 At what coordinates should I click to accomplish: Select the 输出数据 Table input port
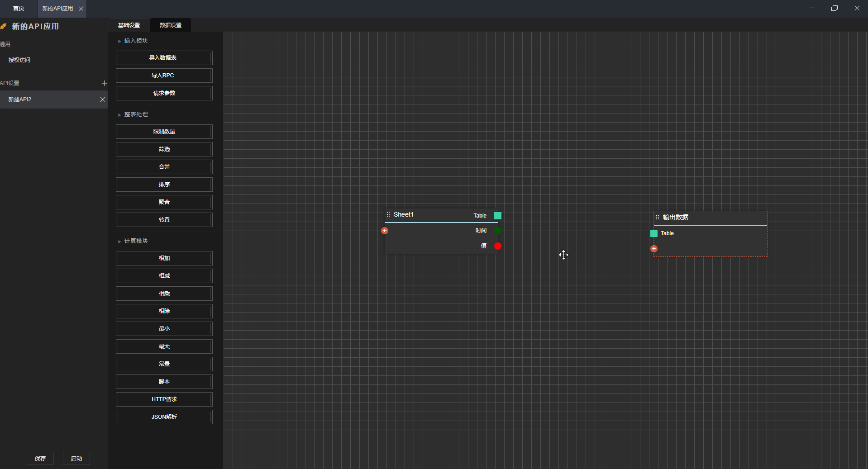click(654, 233)
